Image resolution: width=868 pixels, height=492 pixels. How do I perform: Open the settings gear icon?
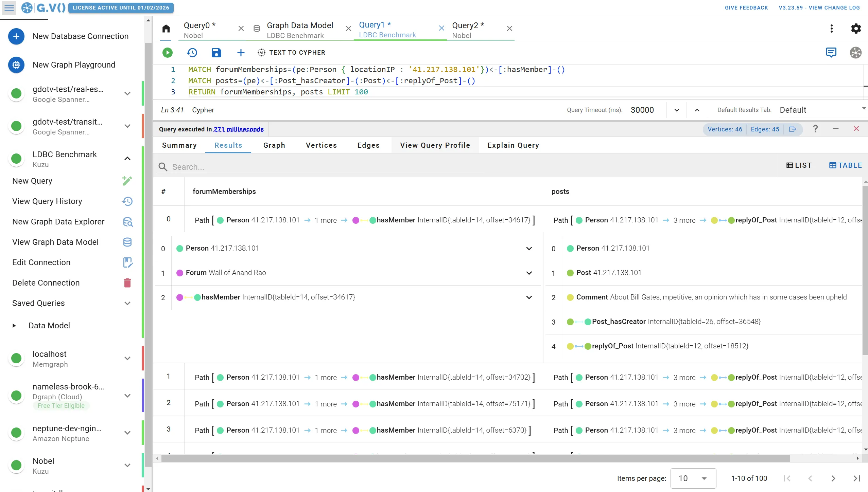[856, 29]
